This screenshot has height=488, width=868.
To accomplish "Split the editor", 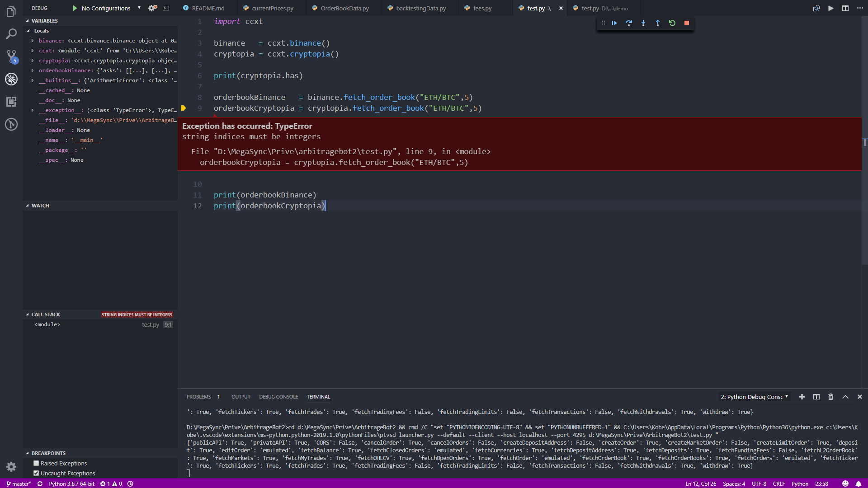I will [845, 8].
